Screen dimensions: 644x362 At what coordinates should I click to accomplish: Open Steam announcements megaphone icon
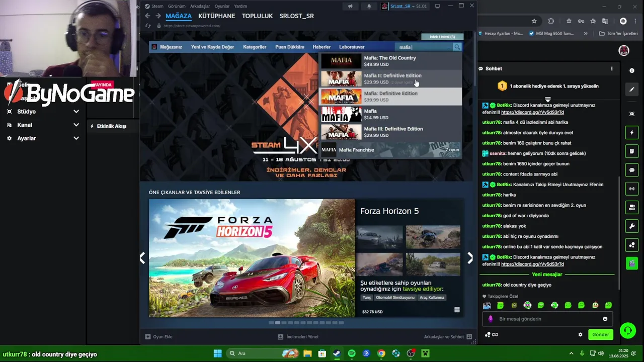(x=351, y=6)
